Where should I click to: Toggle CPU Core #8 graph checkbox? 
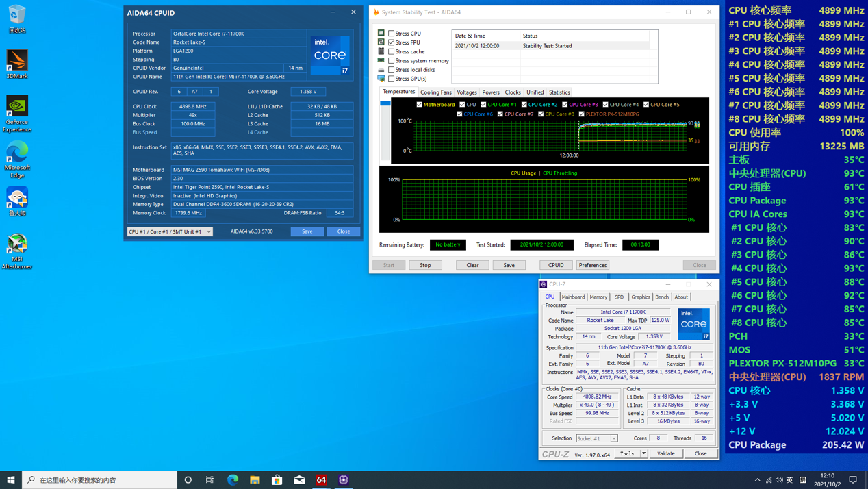pos(541,114)
